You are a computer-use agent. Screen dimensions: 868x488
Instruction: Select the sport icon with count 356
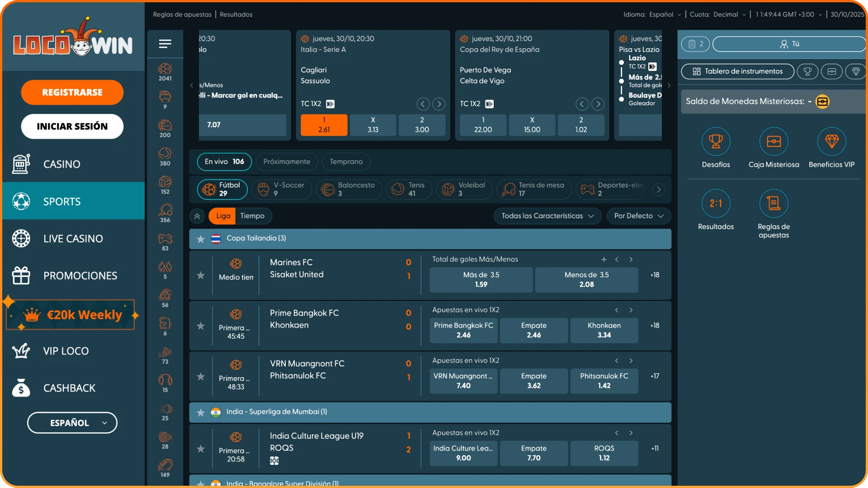165,214
